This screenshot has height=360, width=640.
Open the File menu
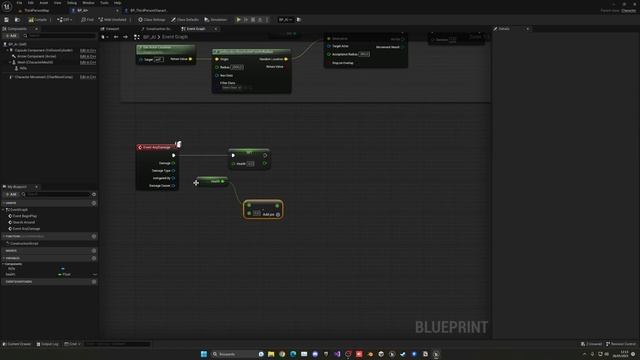click(19, 3)
